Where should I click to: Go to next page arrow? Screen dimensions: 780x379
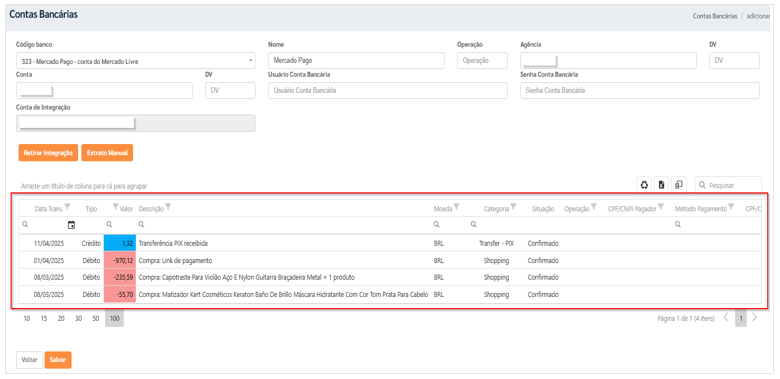tap(755, 317)
